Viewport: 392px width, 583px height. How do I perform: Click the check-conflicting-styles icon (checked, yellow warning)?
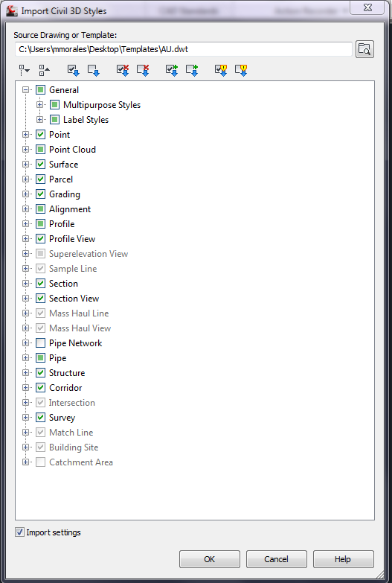[221, 70]
